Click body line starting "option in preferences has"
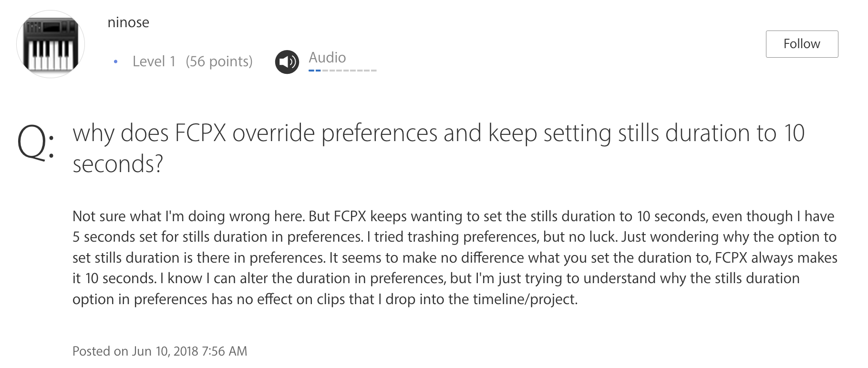 (325, 299)
